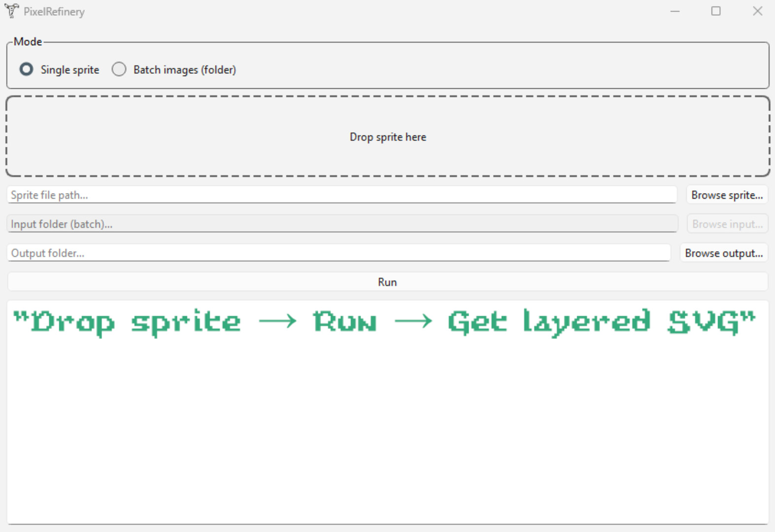
Task: Select the Single sprite mode radio button
Action: 27,69
